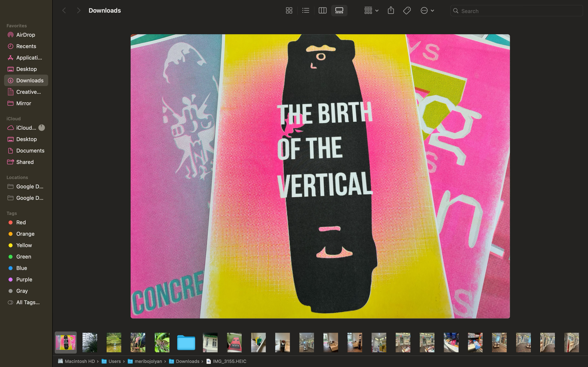Click Macintosh HD in path bar
Image resolution: width=588 pixels, height=367 pixels.
coord(79,361)
